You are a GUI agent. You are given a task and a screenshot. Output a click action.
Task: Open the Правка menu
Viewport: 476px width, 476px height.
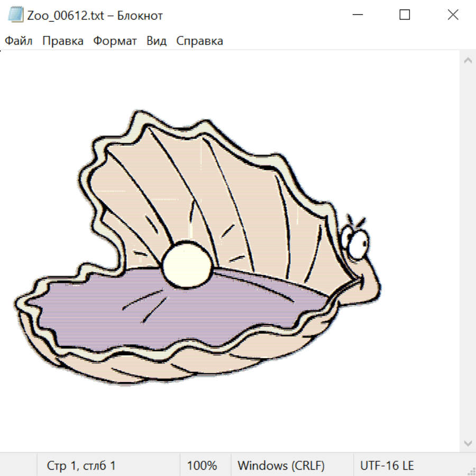pos(62,41)
